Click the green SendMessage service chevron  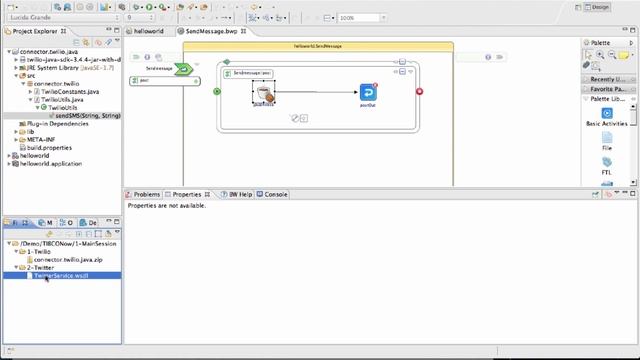click(x=183, y=69)
